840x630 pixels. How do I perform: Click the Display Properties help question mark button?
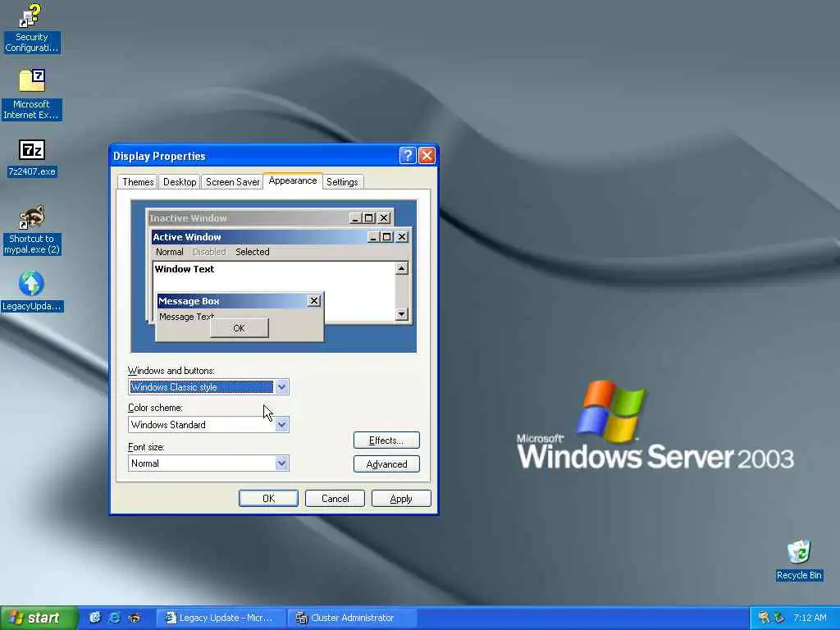[407, 156]
